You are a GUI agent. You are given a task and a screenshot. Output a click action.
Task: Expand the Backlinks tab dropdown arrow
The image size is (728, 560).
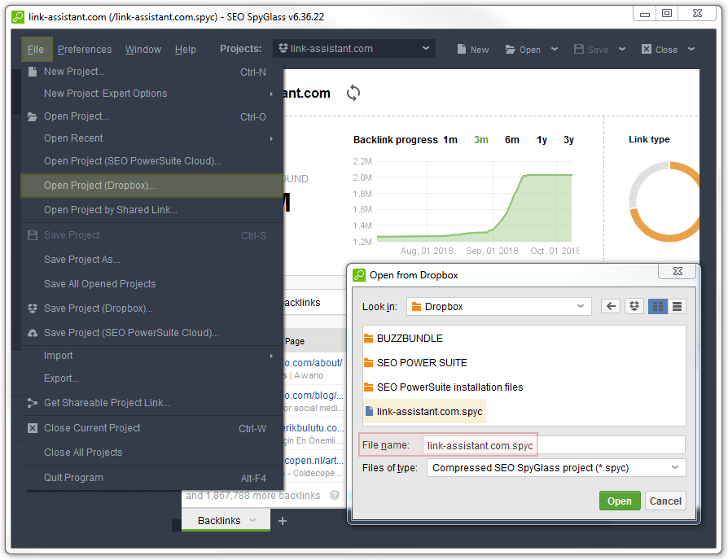click(252, 521)
